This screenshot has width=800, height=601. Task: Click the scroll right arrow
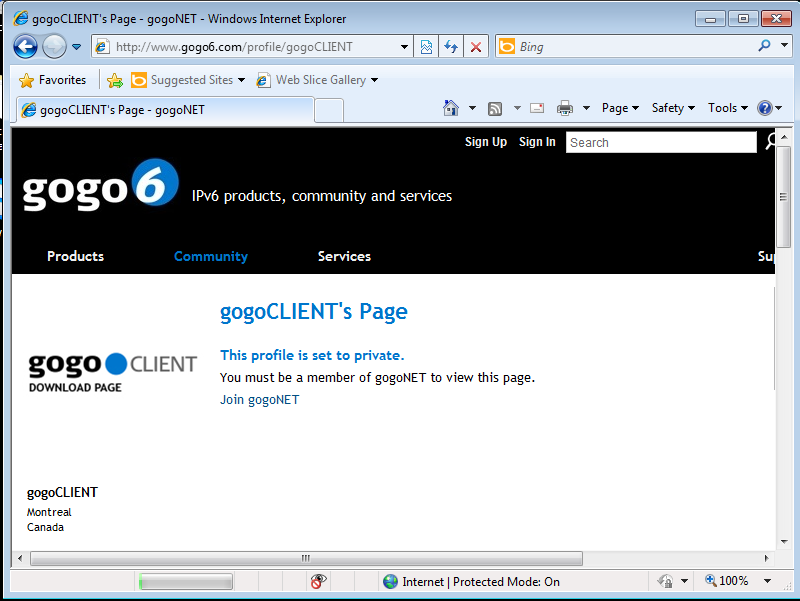pyautogui.click(x=766, y=558)
